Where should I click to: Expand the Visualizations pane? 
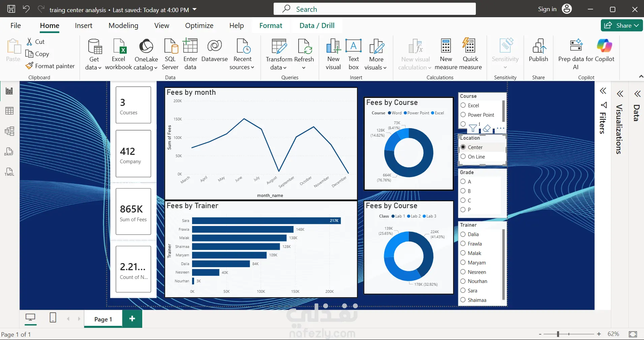click(620, 94)
